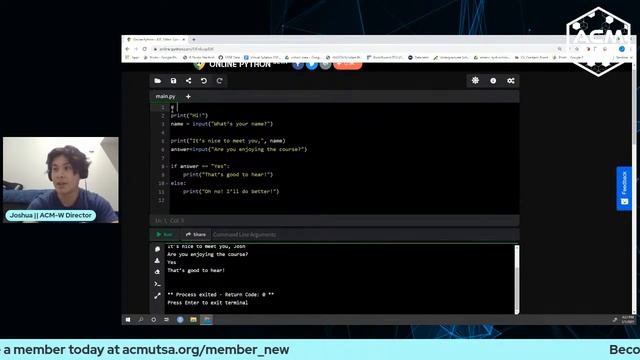The width and height of the screenshot is (640, 360).
Task: Select the Online Python browser tab
Action: (x=156, y=40)
